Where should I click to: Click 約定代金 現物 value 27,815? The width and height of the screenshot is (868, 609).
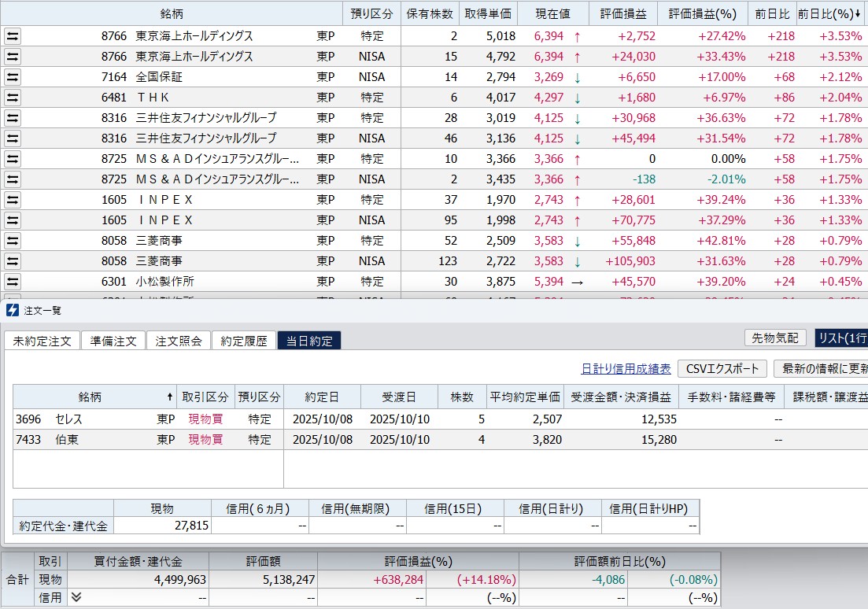[x=191, y=526]
